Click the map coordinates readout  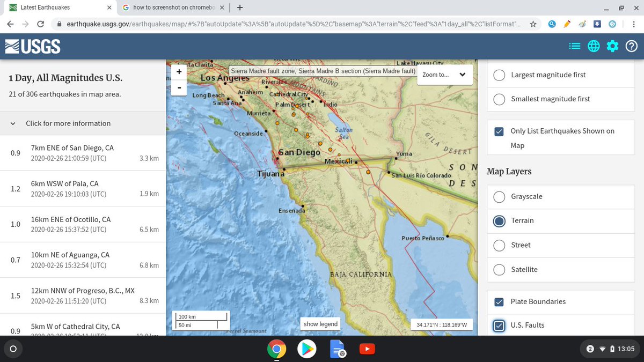coord(442,324)
